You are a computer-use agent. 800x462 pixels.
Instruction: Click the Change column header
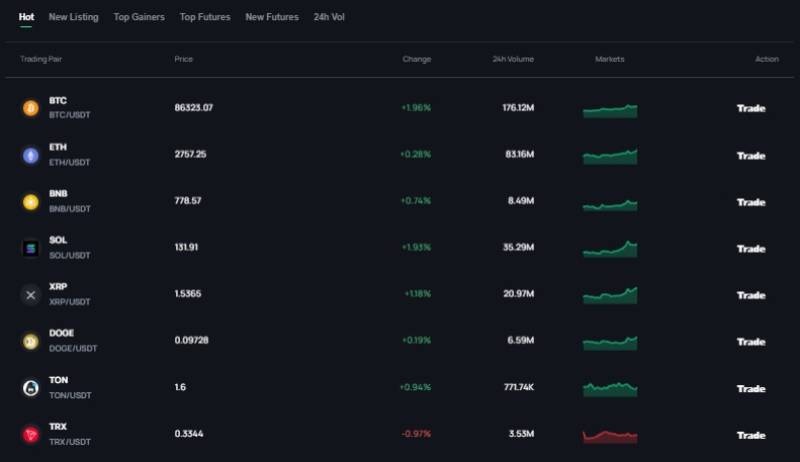417,59
